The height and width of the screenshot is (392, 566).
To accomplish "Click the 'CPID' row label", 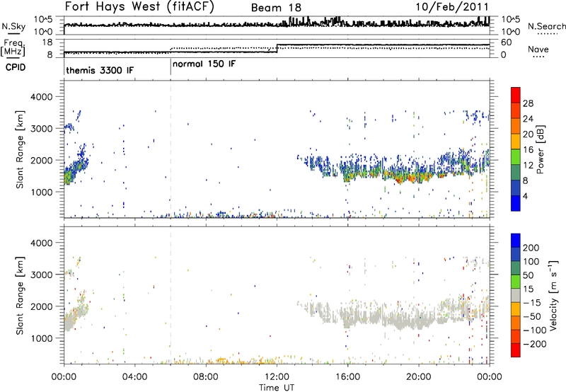I will point(16,67).
